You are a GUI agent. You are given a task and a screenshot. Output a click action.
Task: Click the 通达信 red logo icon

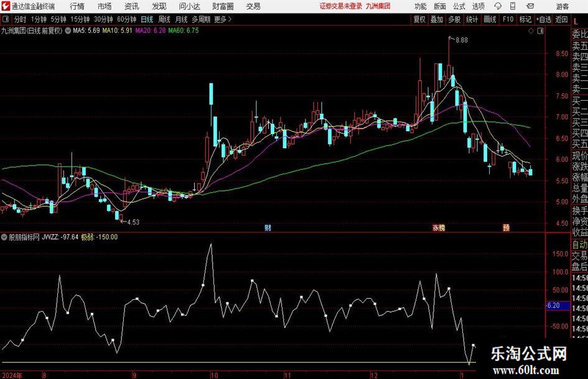tap(6, 6)
